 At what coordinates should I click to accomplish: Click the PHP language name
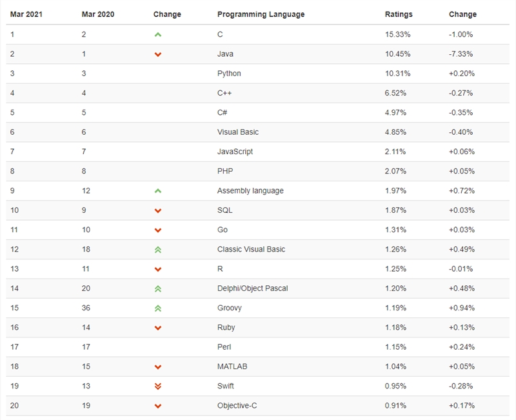click(x=225, y=171)
